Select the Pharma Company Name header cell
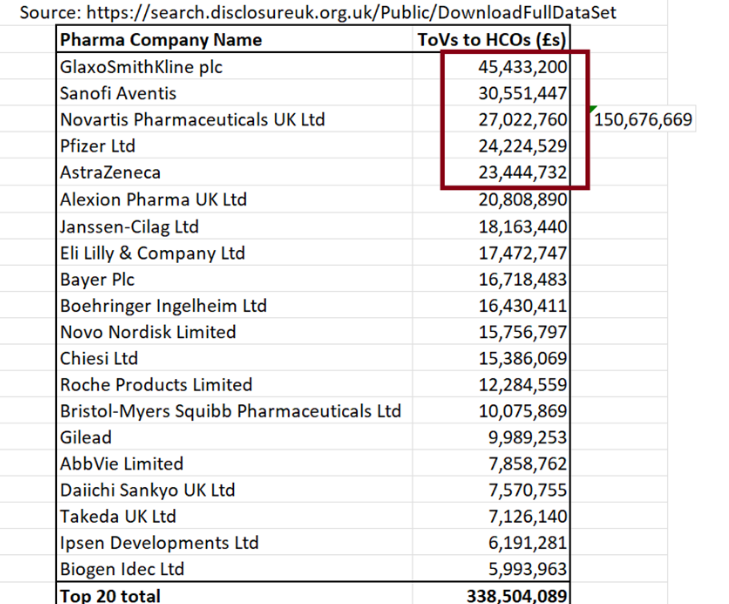 click(161, 40)
